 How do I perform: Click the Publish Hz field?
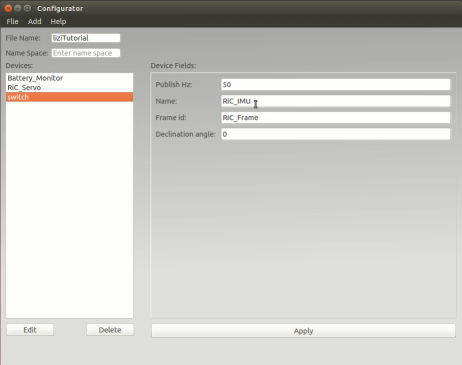click(x=336, y=84)
